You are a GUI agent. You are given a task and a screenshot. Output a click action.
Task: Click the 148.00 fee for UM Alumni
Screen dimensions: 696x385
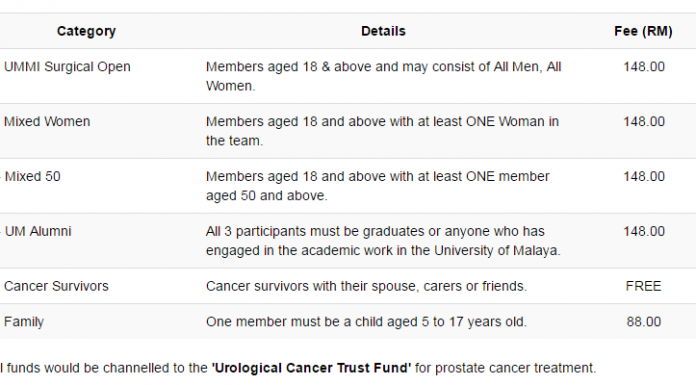(644, 231)
